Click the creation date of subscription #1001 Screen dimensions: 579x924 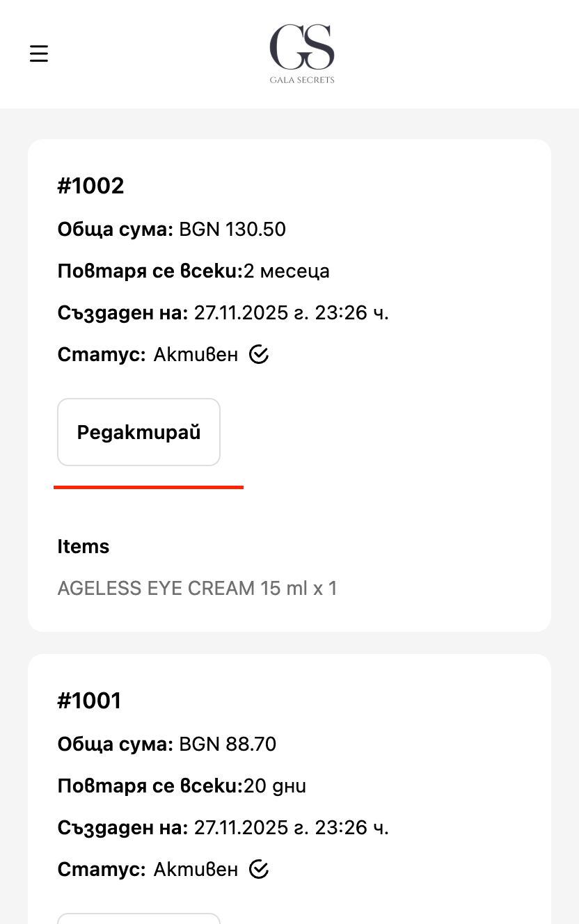pos(291,828)
